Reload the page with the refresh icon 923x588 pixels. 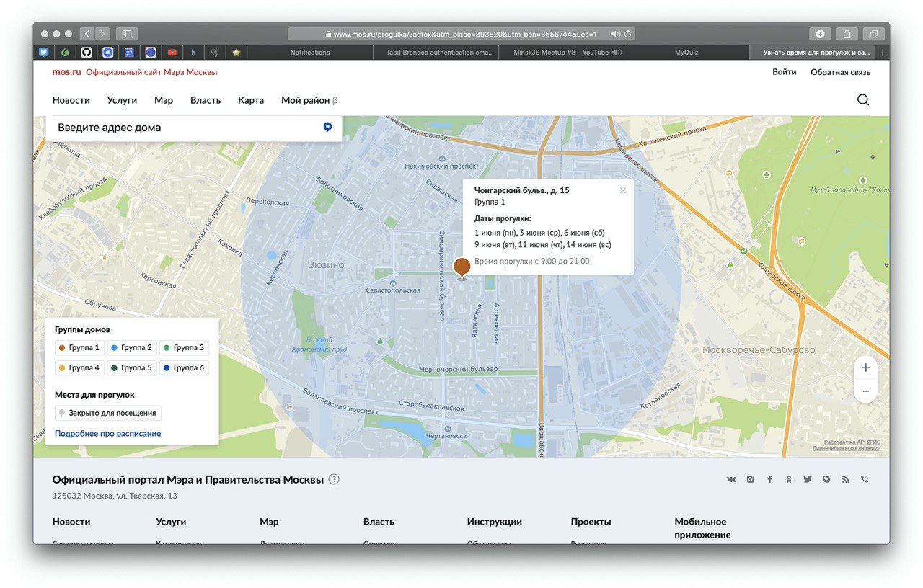pos(629,34)
